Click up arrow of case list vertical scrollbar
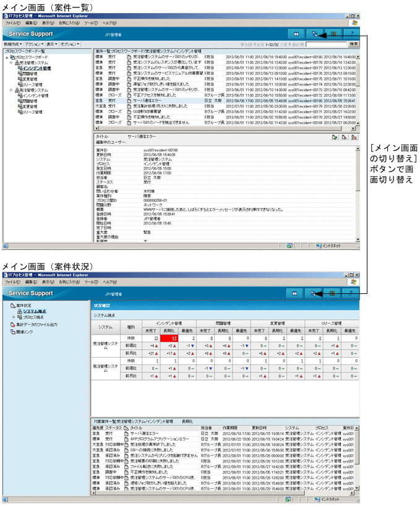 (x=358, y=57)
